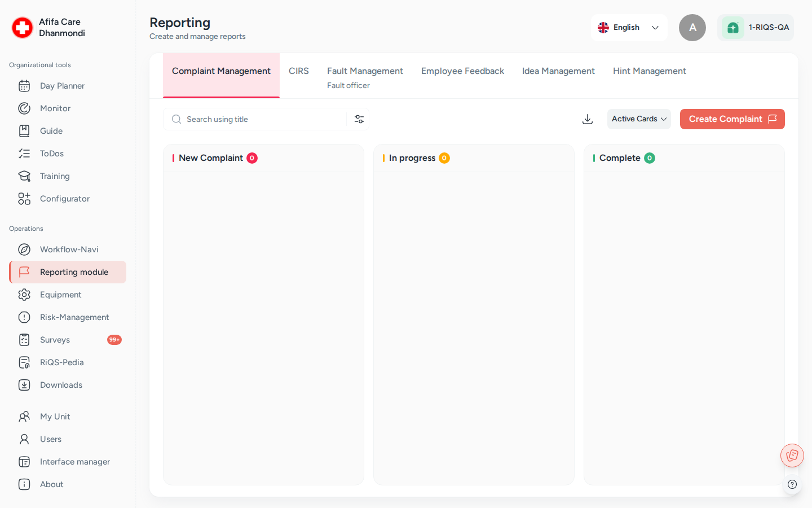Open My Unit in the sidebar
812x508 pixels.
(x=68, y=417)
